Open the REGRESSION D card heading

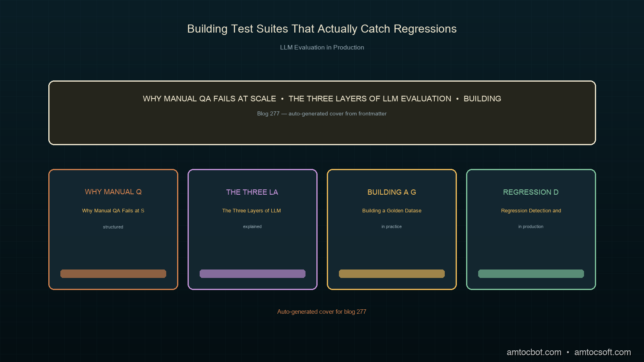[531, 192]
